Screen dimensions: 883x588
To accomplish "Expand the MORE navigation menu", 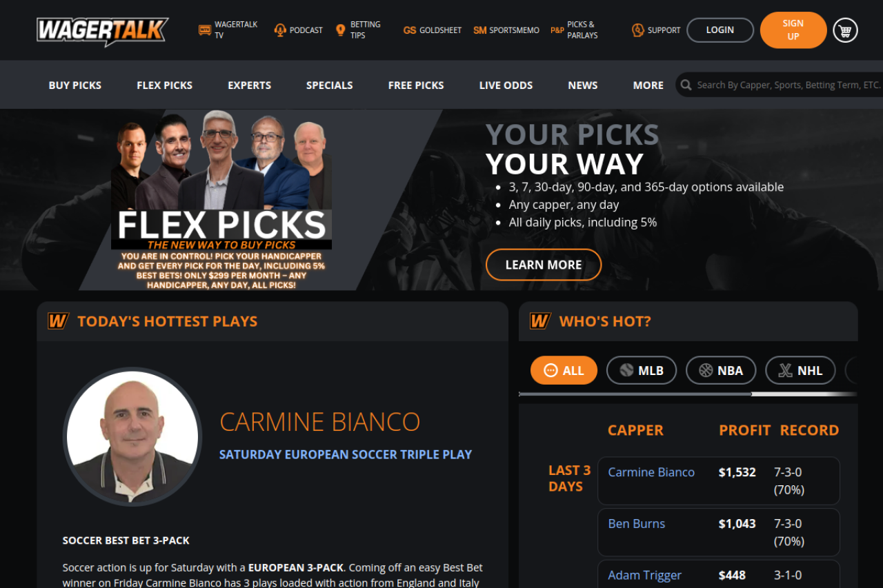I will (648, 85).
